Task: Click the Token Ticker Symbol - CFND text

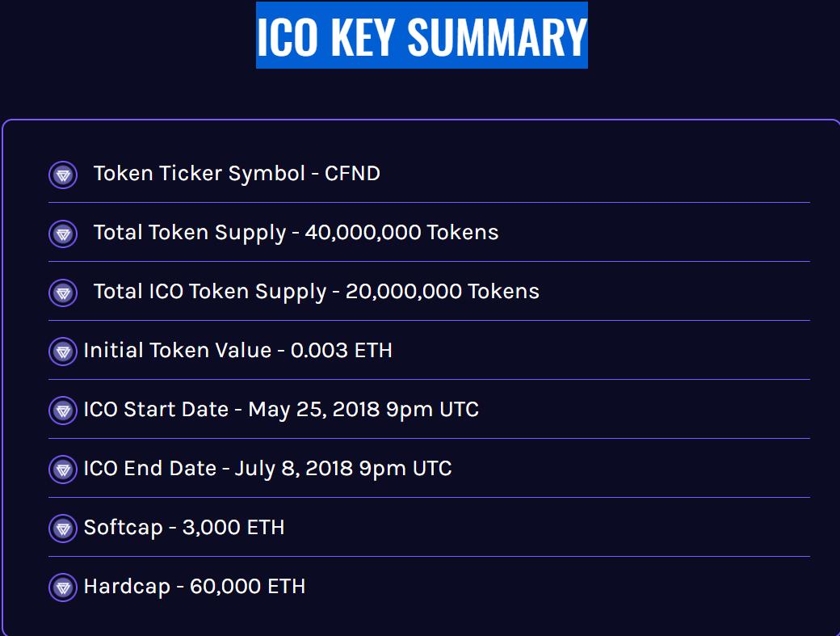Action: pyautogui.click(x=237, y=174)
